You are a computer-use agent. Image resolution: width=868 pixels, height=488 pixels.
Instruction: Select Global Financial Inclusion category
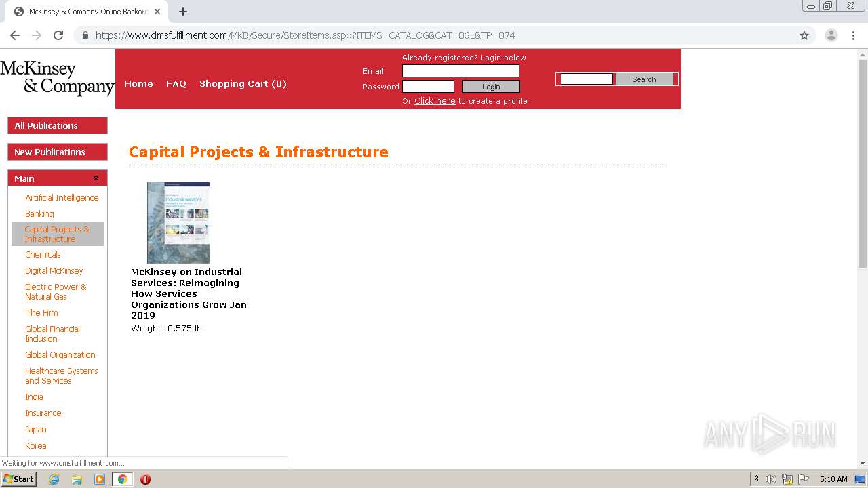52,333
